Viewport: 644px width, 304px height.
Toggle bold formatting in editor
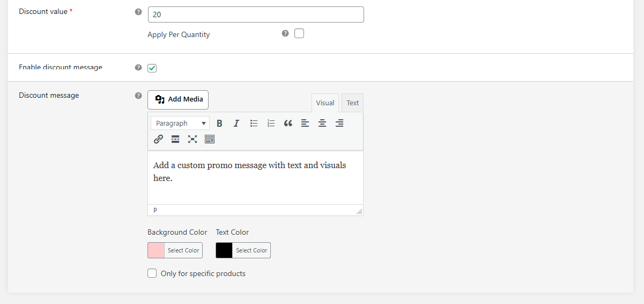coord(219,124)
